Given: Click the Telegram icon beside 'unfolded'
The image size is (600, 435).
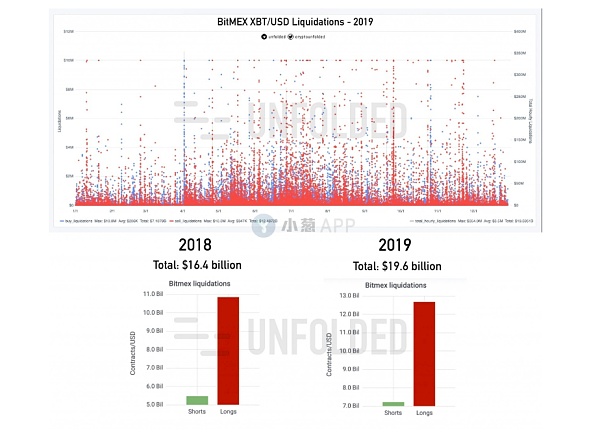Looking at the screenshot, I should tap(264, 37).
